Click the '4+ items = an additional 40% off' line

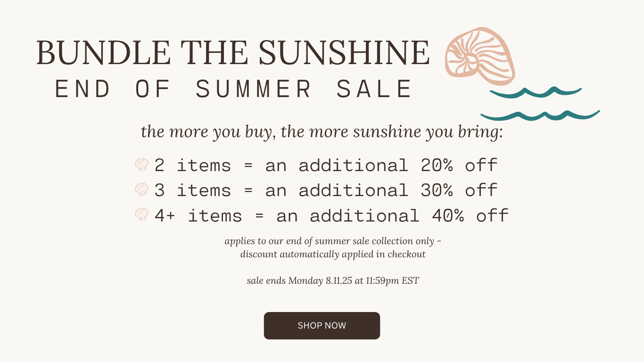click(x=332, y=216)
